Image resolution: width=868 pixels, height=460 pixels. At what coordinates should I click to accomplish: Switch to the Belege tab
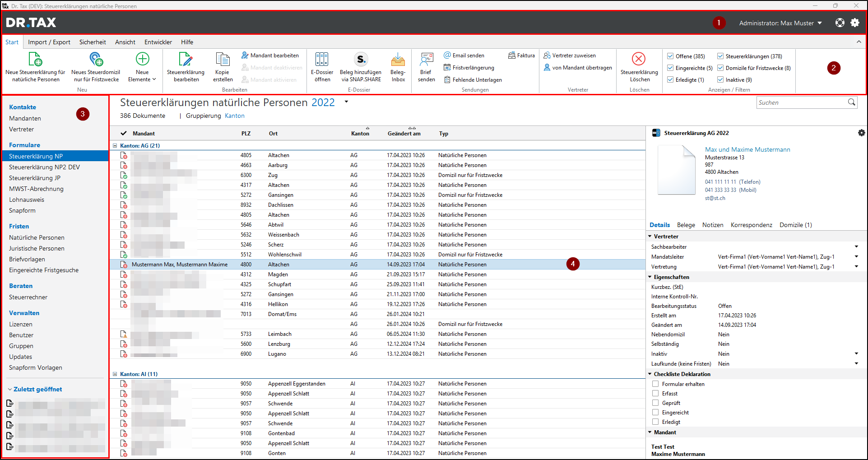point(686,225)
